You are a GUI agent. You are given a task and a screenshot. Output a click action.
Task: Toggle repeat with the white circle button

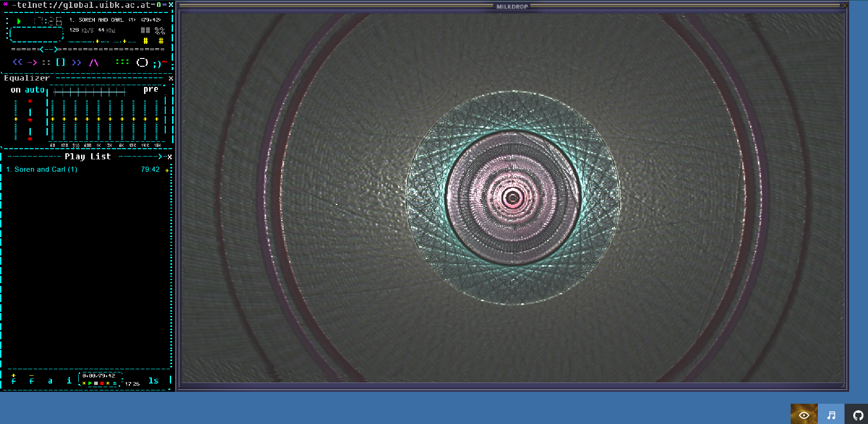pos(142,62)
